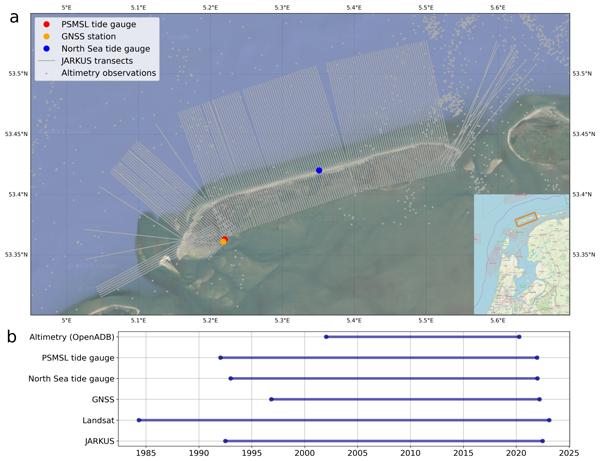Click the middle of the North Sea tide gauge bar
The height and width of the screenshot is (461, 600).
384,378
